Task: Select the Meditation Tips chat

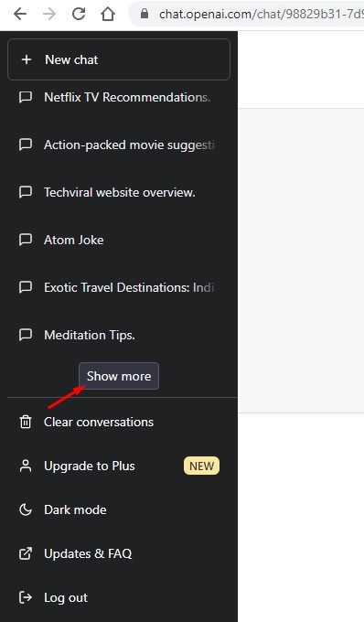Action: pos(119,335)
